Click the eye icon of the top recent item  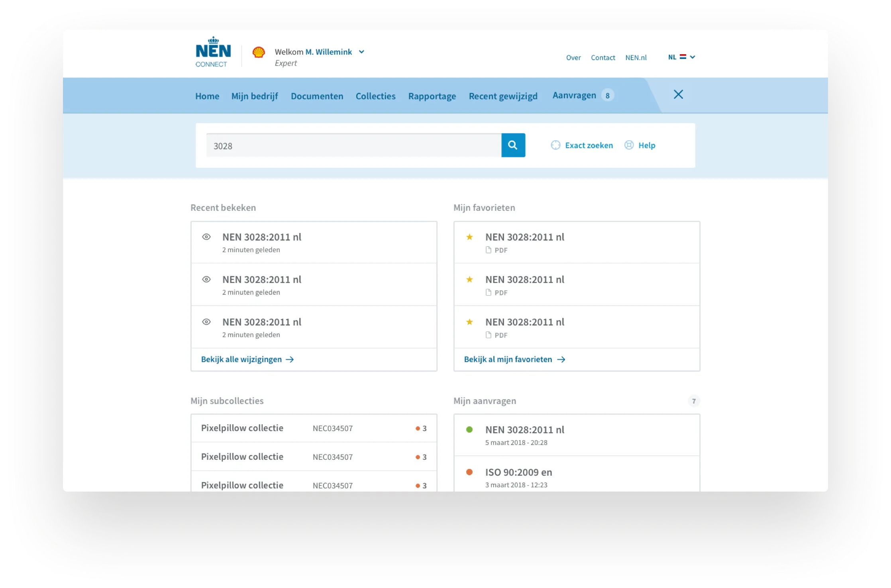(x=206, y=237)
